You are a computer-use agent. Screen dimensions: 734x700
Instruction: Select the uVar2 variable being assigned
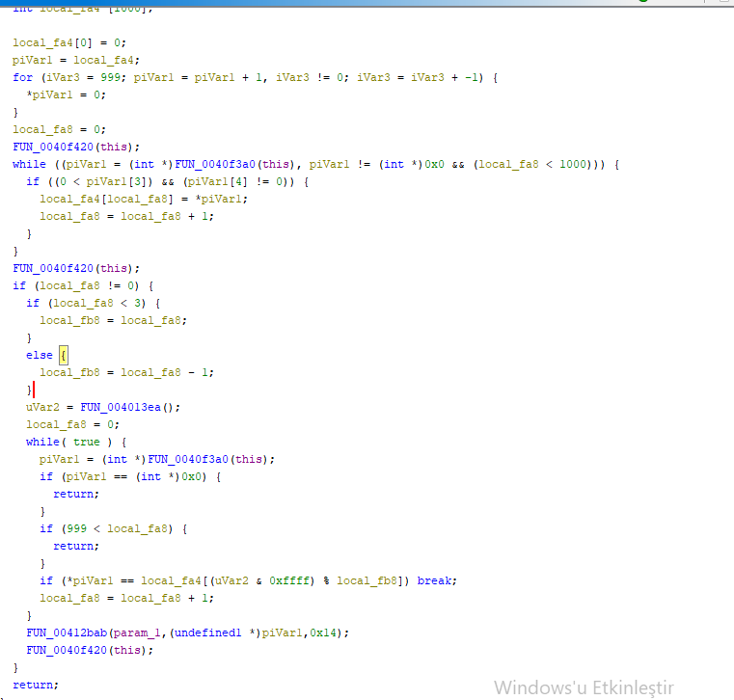coord(42,407)
